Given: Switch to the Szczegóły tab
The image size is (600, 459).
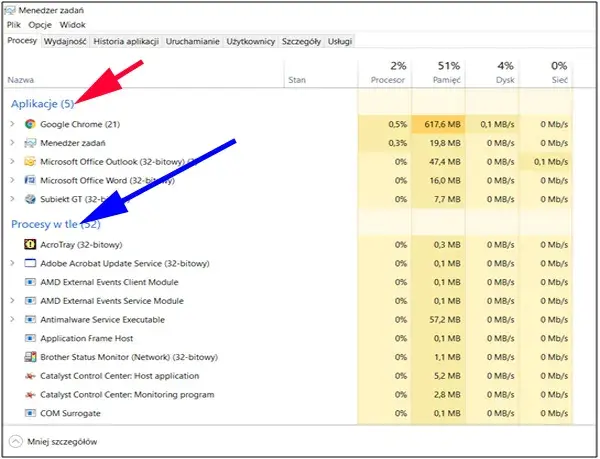Looking at the screenshot, I should [x=301, y=41].
